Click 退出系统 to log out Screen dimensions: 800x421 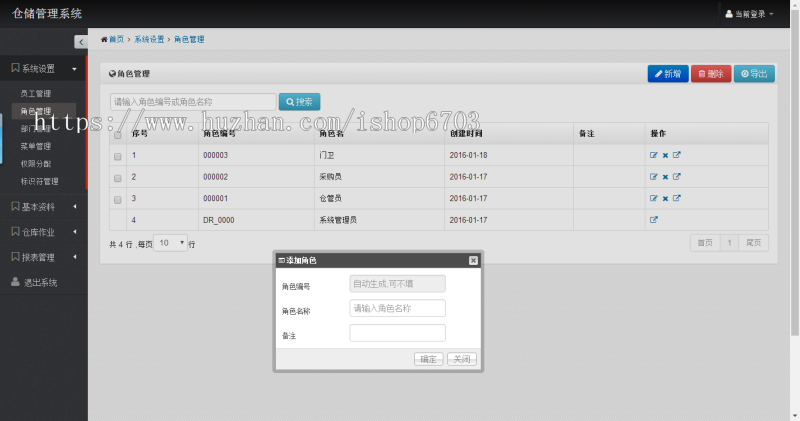[x=40, y=283]
